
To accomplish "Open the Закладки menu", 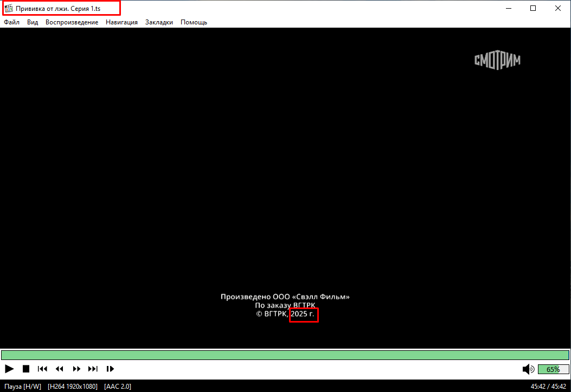I will pos(159,22).
